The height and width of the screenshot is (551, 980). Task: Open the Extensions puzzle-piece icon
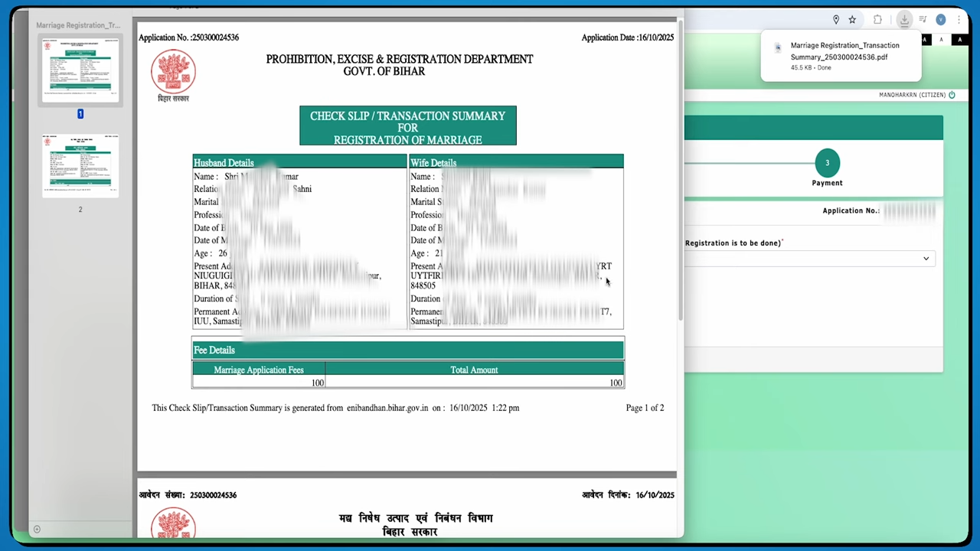(x=877, y=19)
